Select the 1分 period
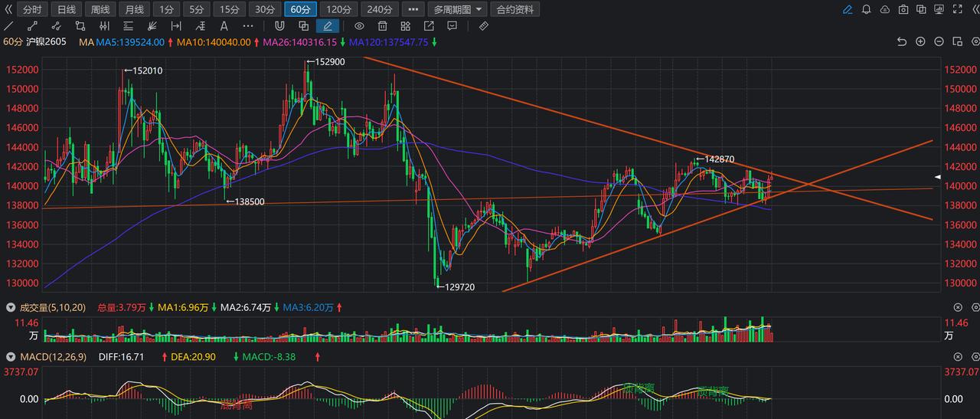 166,10
